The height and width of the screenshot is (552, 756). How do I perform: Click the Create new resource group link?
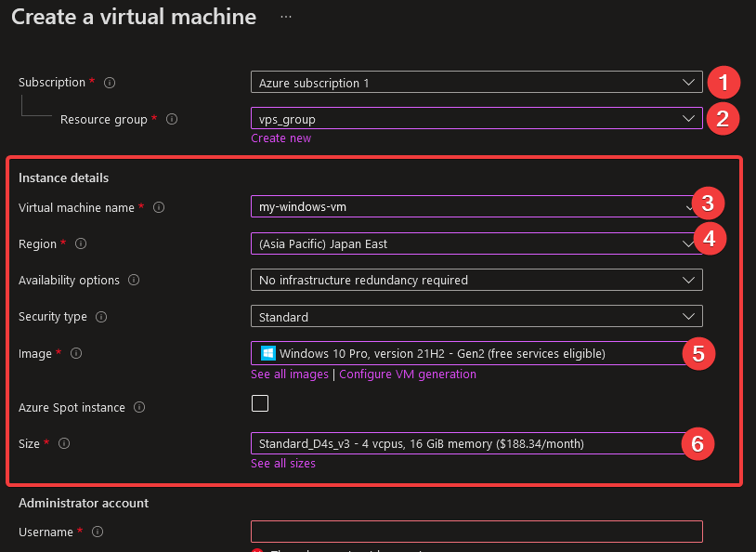[281, 138]
